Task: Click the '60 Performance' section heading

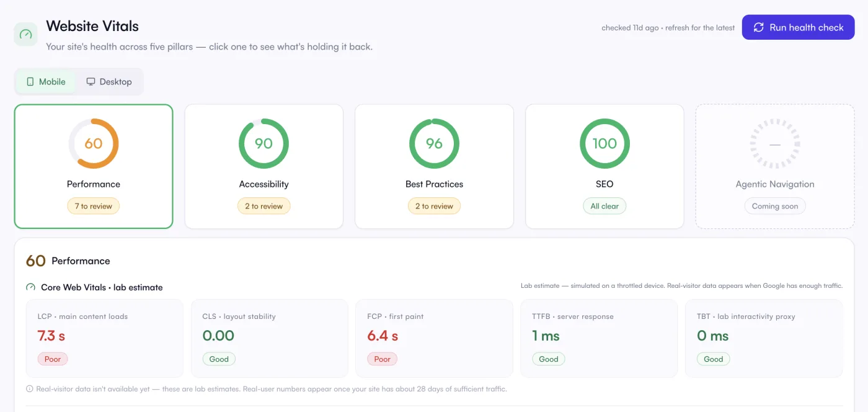Action: (68, 261)
